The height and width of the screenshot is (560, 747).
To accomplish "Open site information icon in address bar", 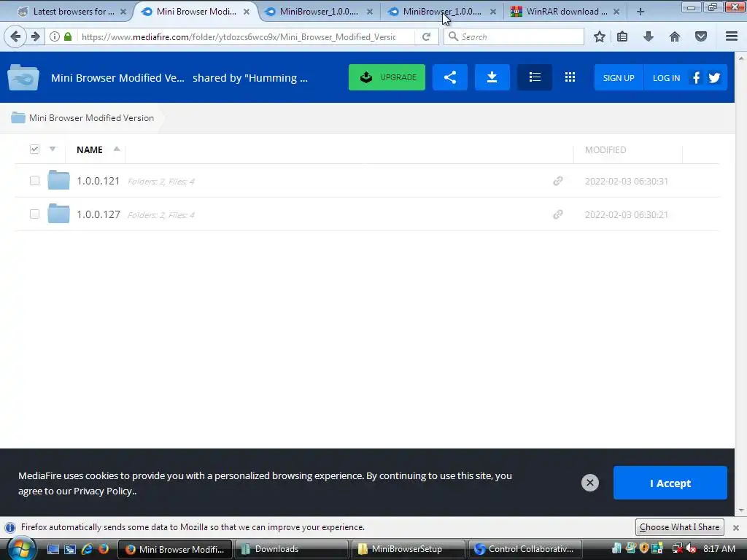I will coord(55,36).
